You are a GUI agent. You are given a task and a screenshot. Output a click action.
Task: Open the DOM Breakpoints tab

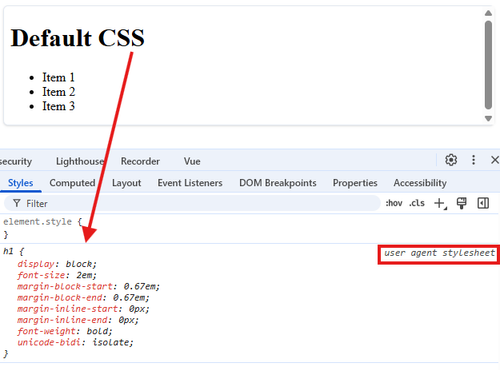pyautogui.click(x=278, y=183)
